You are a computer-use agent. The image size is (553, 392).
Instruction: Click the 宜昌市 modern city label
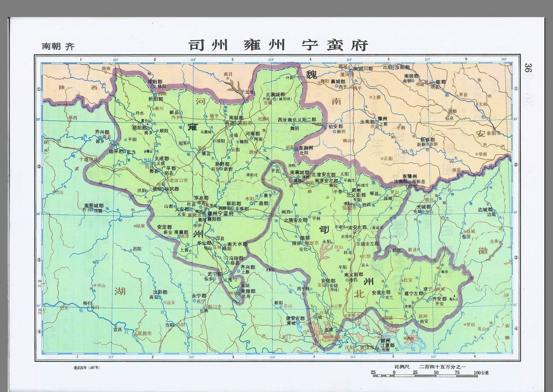[144, 333]
